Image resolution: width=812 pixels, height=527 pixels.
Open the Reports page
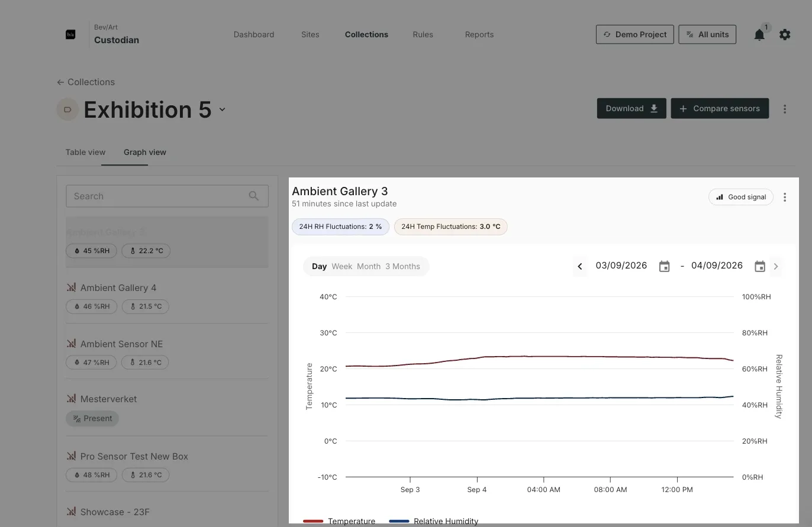(479, 34)
